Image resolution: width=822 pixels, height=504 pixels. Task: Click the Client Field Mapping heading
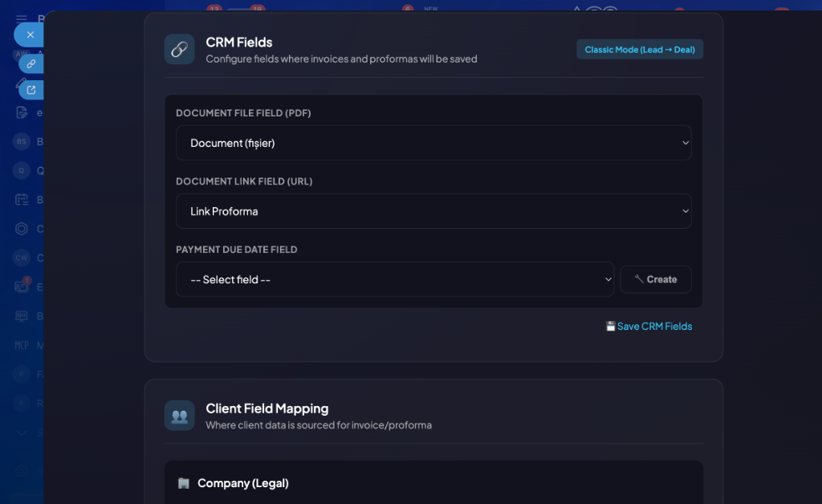267,408
